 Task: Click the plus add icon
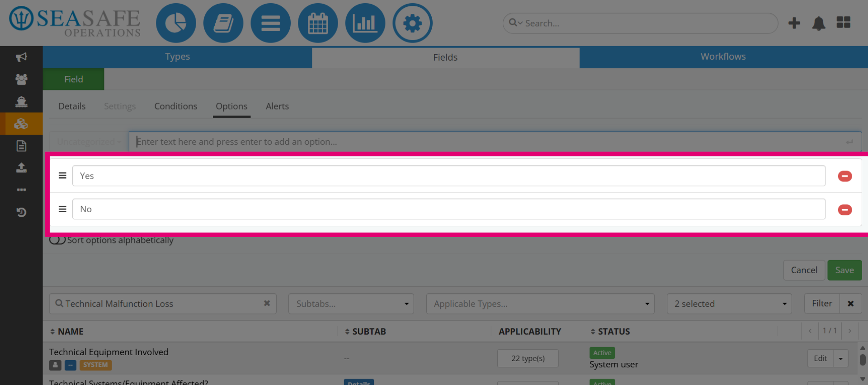(x=794, y=23)
